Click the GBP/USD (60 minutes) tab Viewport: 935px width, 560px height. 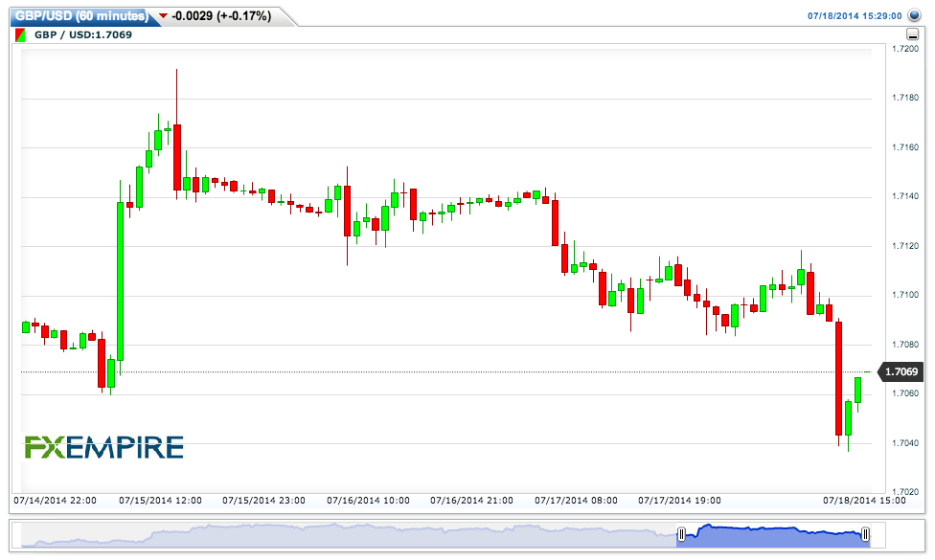(82, 16)
